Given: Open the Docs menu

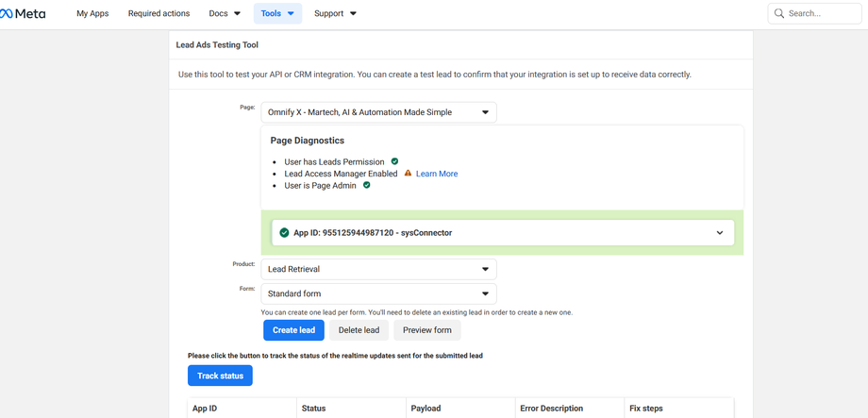Looking at the screenshot, I should click(x=225, y=14).
